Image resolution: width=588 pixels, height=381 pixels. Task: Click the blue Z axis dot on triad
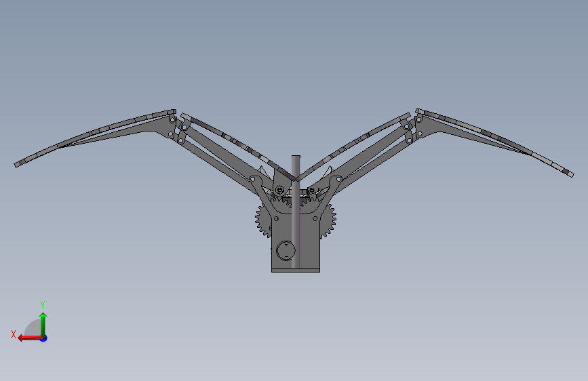(x=44, y=338)
